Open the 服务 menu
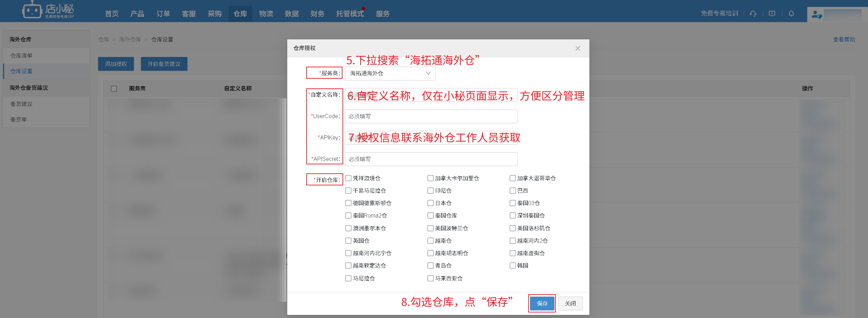868x318 pixels. (x=383, y=14)
